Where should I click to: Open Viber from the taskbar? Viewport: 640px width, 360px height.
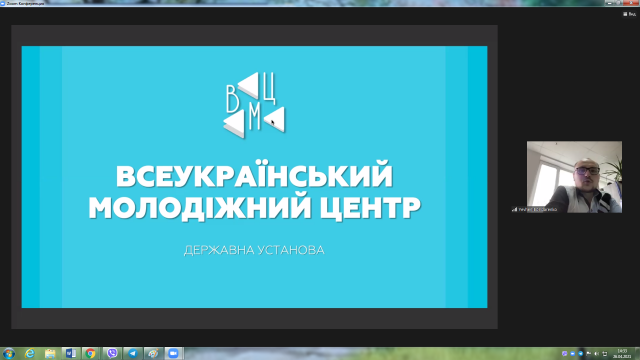112,353
